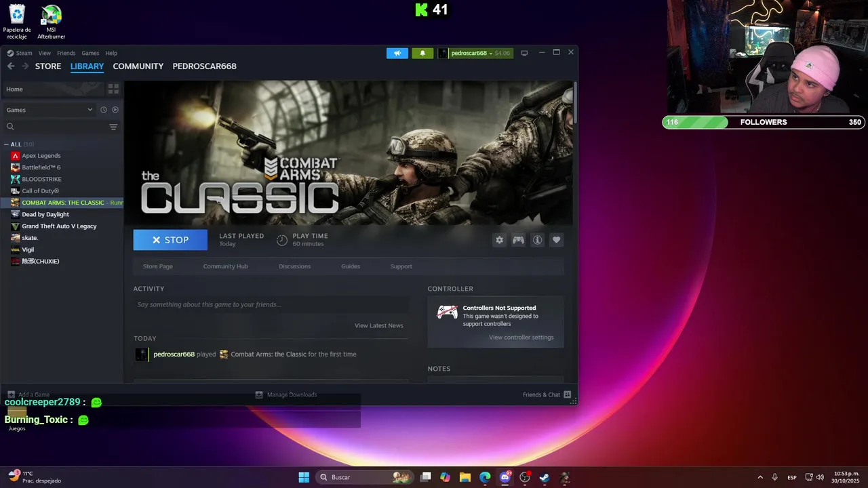Click the STOP game button
Screen dimensions: 868x488
tap(170, 240)
